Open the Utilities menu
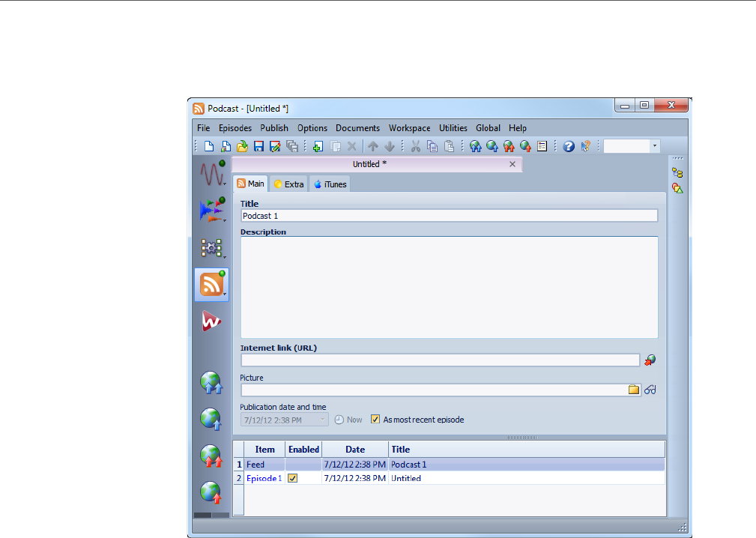Viewport: 756px width, 538px height. click(453, 127)
